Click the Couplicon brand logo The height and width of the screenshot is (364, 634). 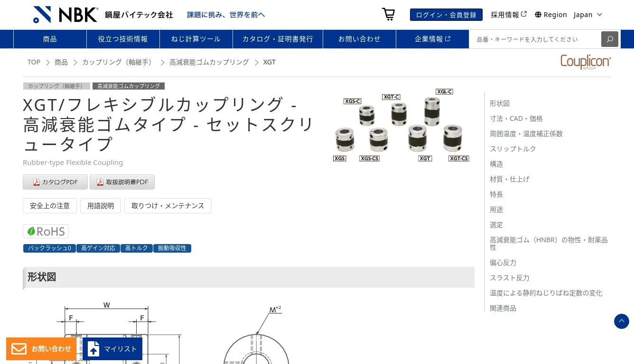click(586, 62)
